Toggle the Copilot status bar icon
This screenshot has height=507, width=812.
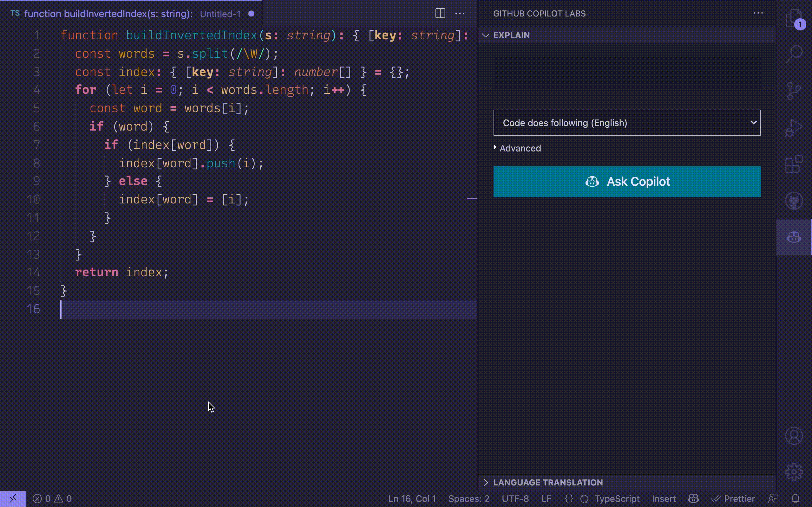693,499
